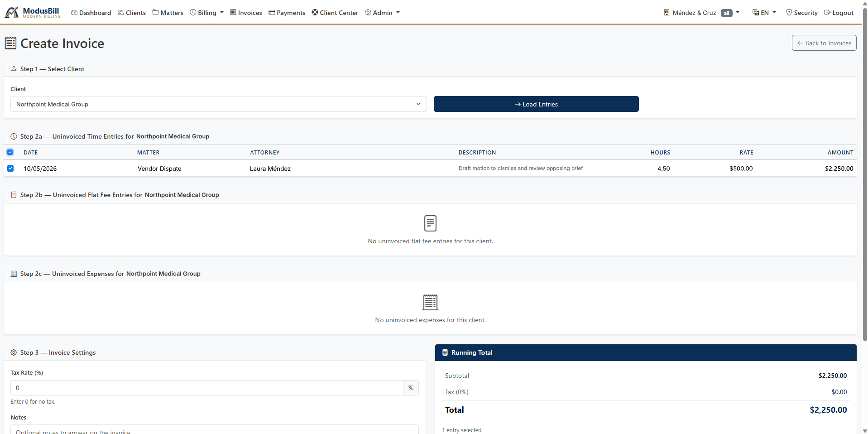Click the Logout arrow icon
868x434 pixels.
point(827,13)
